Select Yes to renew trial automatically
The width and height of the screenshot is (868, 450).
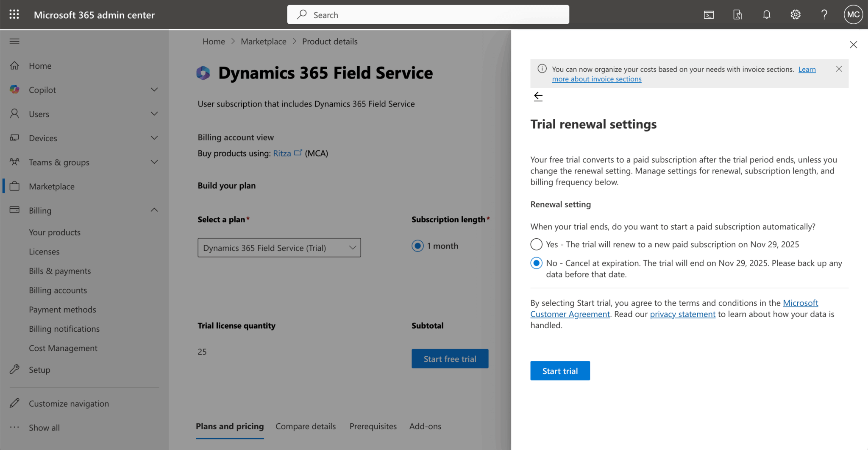click(536, 244)
